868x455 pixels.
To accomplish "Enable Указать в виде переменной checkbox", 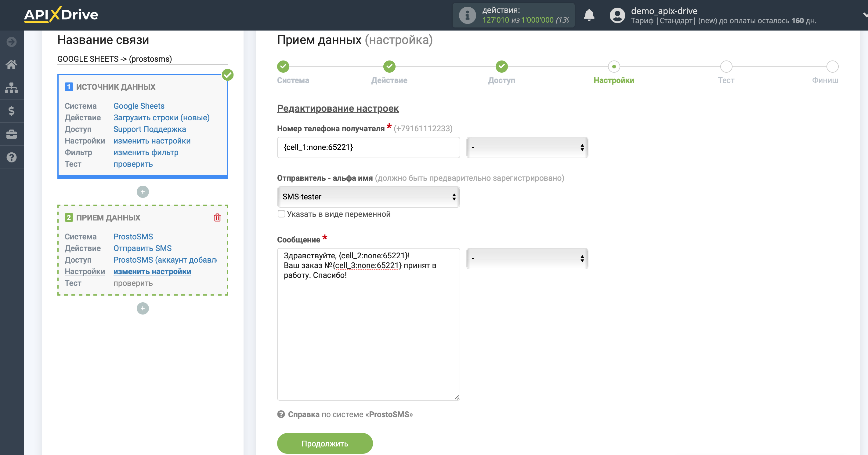I will coord(281,214).
